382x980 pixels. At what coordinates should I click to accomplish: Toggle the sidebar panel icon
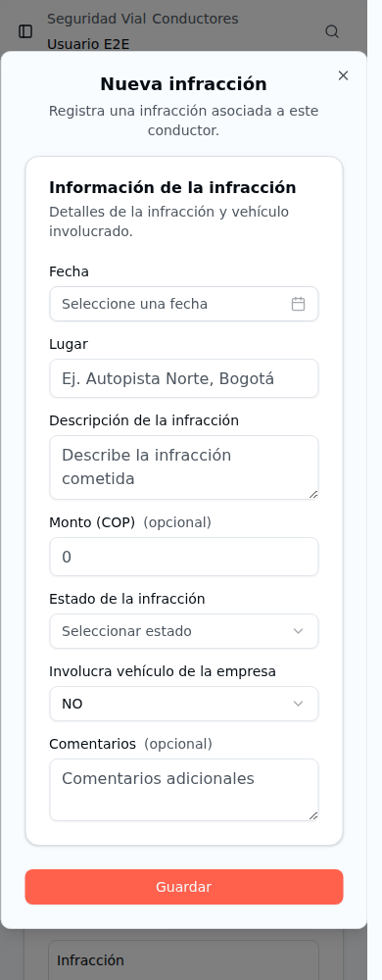pos(25,31)
